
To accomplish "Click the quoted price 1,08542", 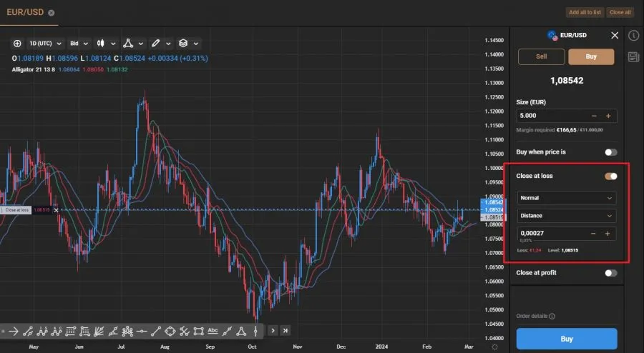I will coord(567,81).
